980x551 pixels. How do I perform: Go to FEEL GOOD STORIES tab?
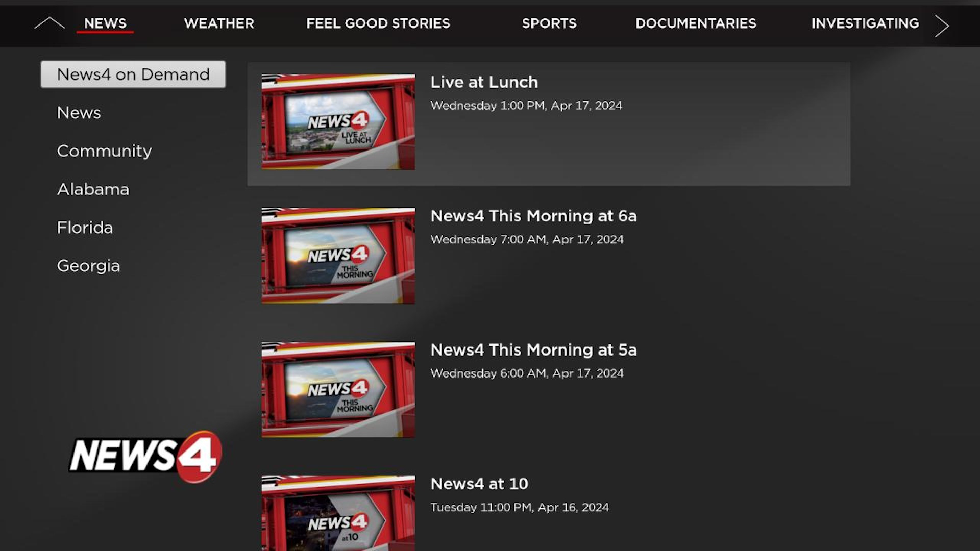click(378, 23)
